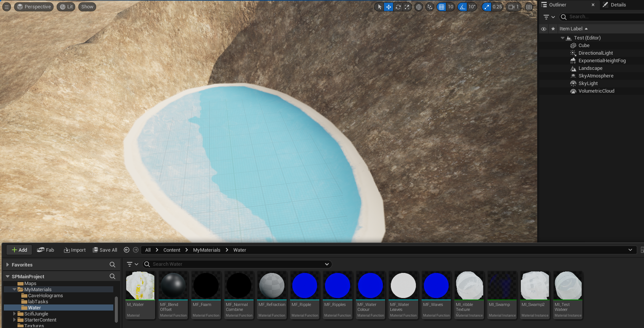Image resolution: width=644 pixels, height=328 pixels.
Task: Switch the world/local coordinate space globe
Action: click(419, 7)
